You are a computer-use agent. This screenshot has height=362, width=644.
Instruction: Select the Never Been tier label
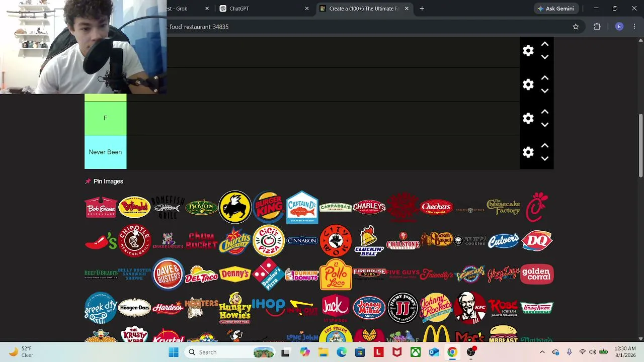tap(105, 152)
